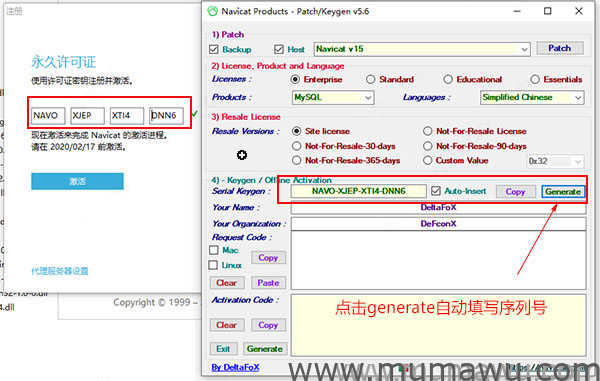Click the Your Organization field DeFconX
Viewport: 600px width, 381px height.
(439, 224)
